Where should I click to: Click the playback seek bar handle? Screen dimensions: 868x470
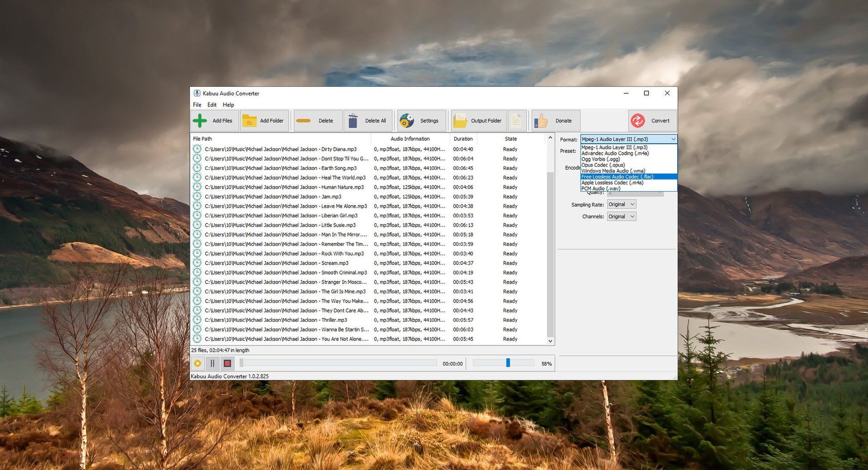241,363
